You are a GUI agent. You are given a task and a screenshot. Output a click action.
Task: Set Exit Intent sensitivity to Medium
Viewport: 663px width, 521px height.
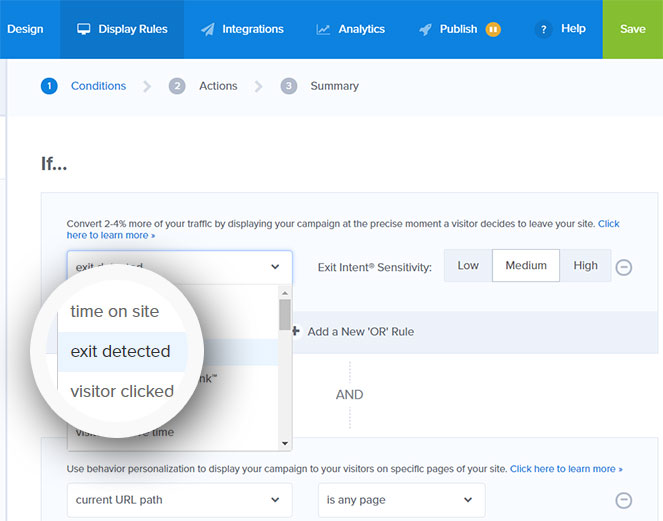[526, 266]
